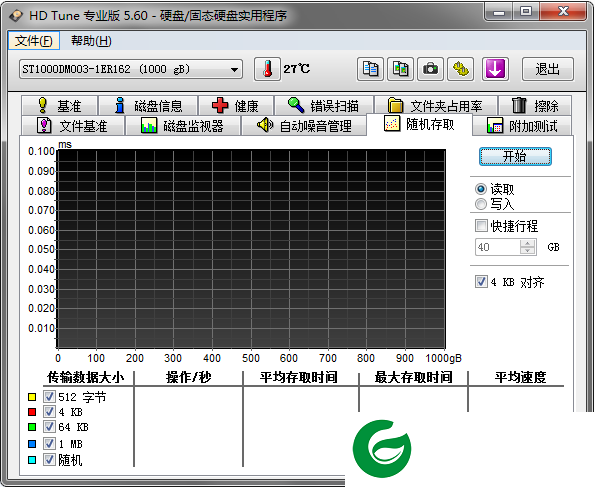Open the 健康 health tab
The height and width of the screenshot is (487, 595).
click(236, 106)
